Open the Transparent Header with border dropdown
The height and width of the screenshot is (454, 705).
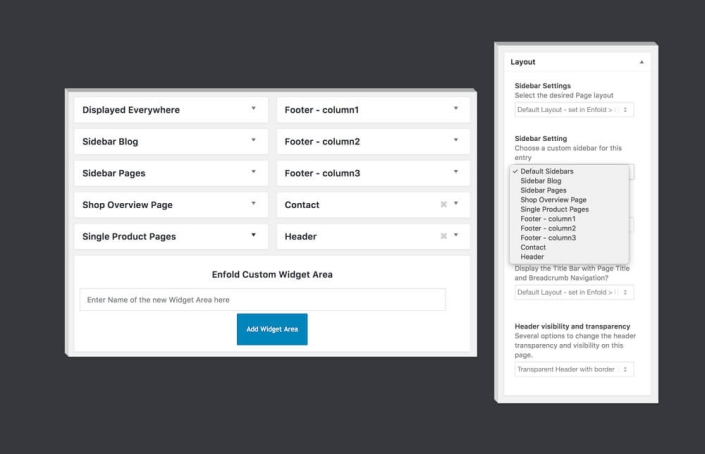[x=574, y=369]
